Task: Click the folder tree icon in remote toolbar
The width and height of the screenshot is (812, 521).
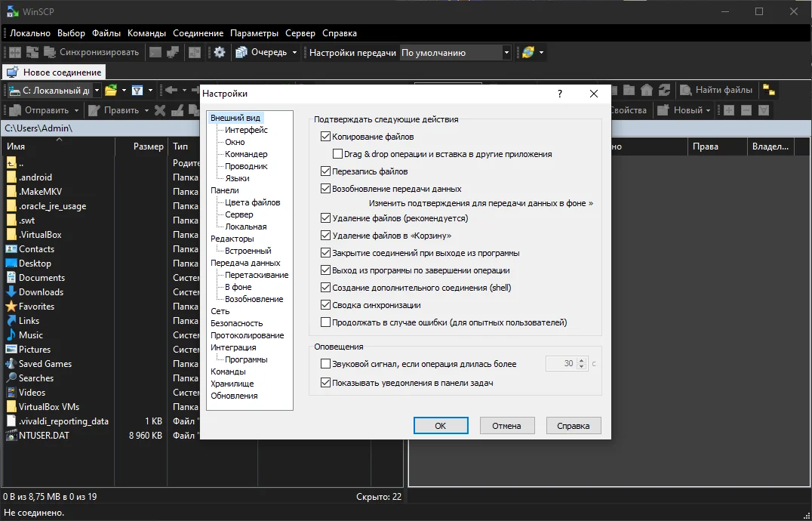Action: [769, 90]
